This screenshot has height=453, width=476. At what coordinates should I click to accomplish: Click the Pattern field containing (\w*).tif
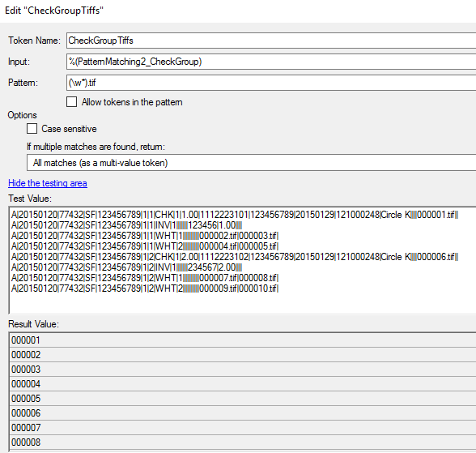click(271, 83)
